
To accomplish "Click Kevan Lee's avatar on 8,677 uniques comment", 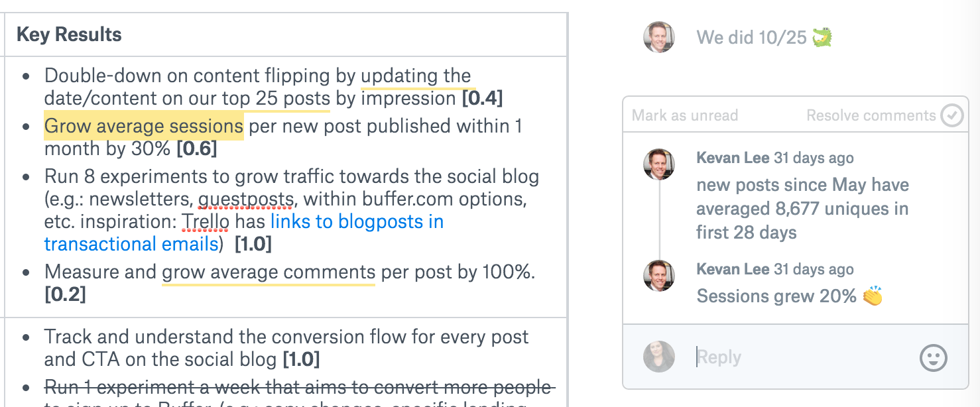I will click(x=659, y=164).
